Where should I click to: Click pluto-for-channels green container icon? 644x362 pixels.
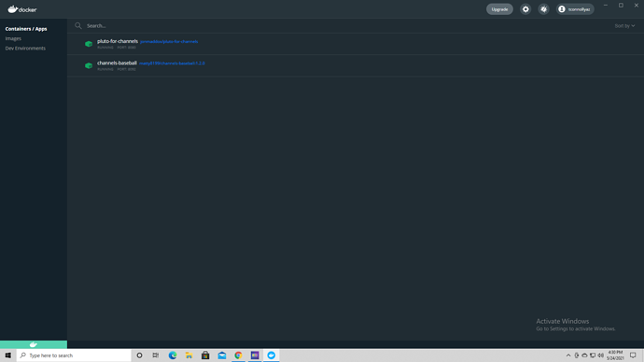pos(89,44)
